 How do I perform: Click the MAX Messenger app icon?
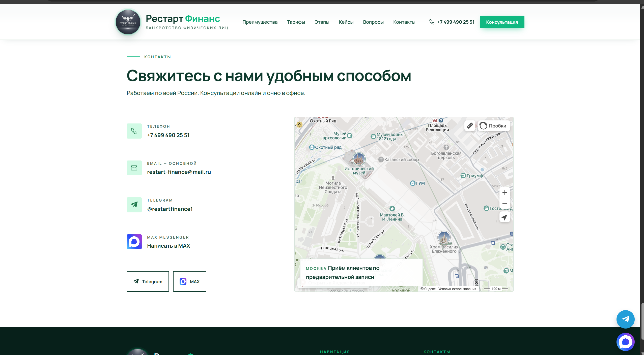(134, 242)
